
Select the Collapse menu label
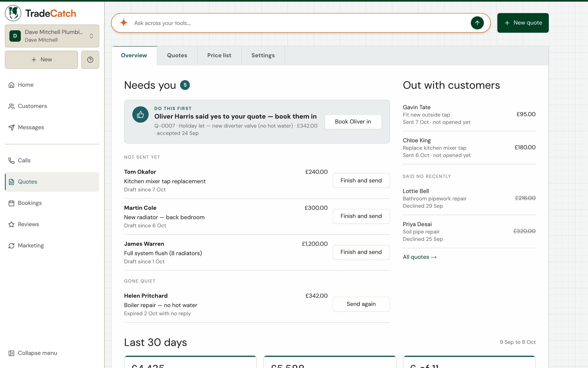(38, 353)
